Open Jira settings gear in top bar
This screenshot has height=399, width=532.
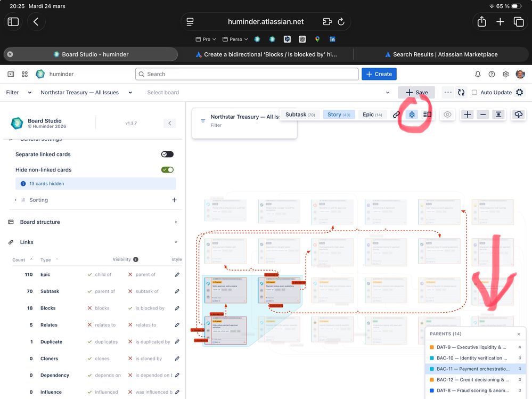[x=505, y=74]
